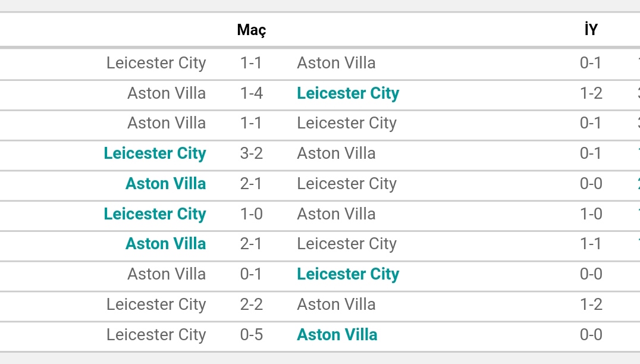Screen dimensions: 640x364
Task: Click bold Aston Villa in the 0-5 match
Action: click(x=337, y=335)
